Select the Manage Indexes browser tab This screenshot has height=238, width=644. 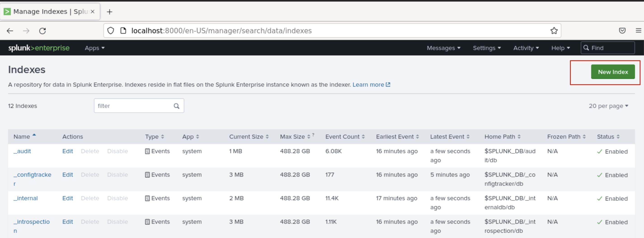coord(50,12)
